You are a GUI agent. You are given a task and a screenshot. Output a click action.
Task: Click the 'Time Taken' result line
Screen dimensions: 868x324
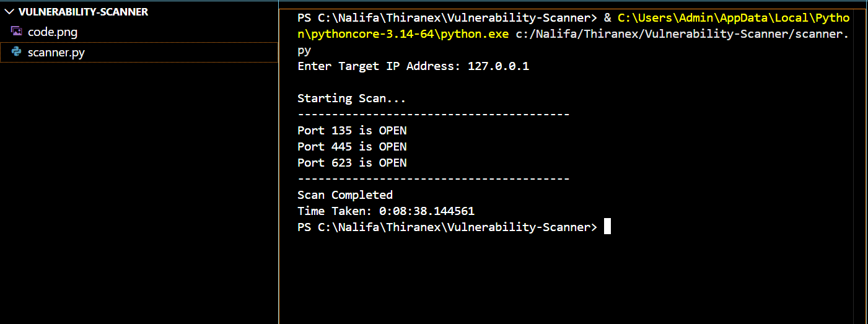point(386,211)
